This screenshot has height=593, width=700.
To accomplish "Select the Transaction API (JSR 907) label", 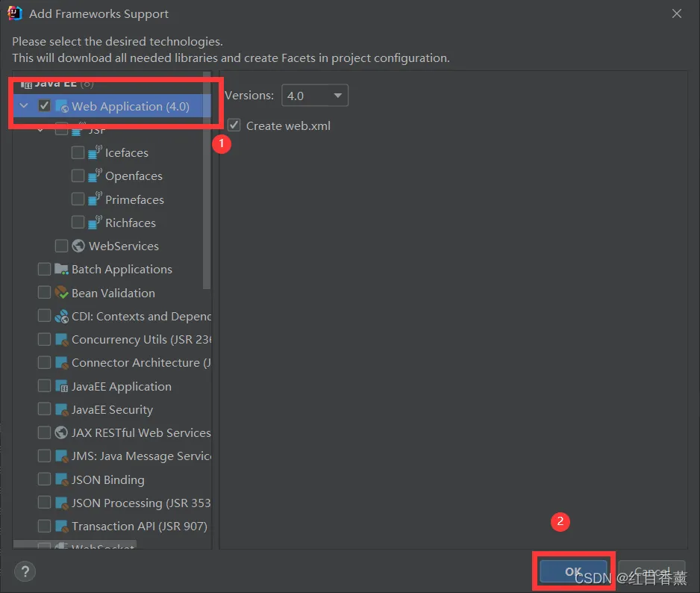I will (x=140, y=527).
